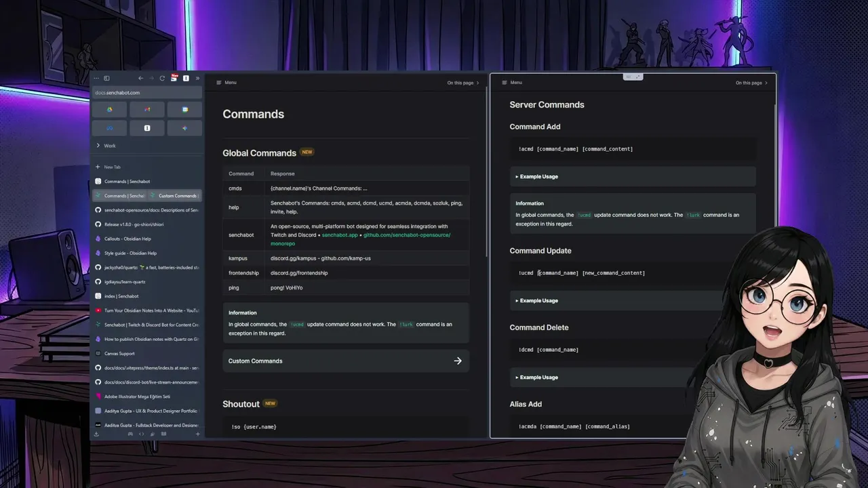Switch to the Callouts - Obsidian Help tab
The image size is (868, 488).
(147, 239)
